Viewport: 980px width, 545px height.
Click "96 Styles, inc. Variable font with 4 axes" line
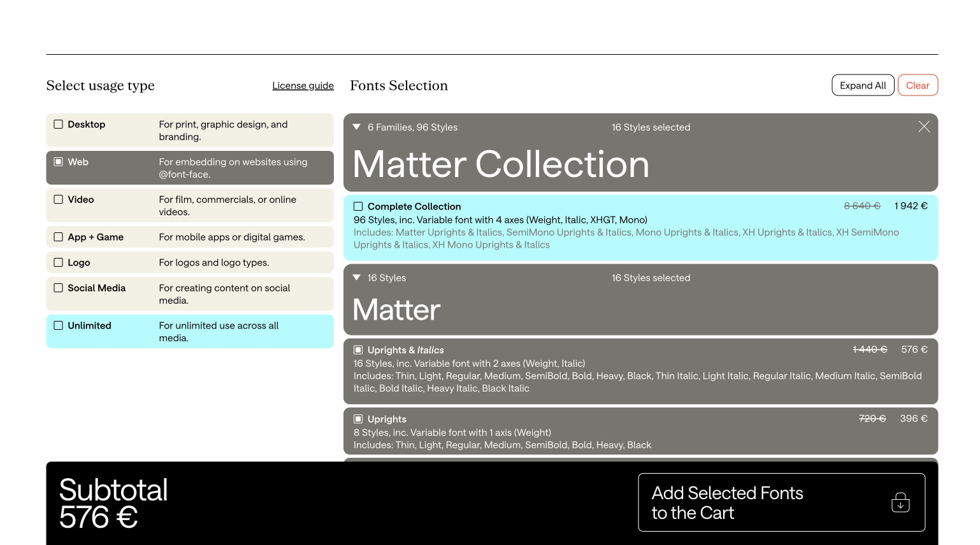500,220
